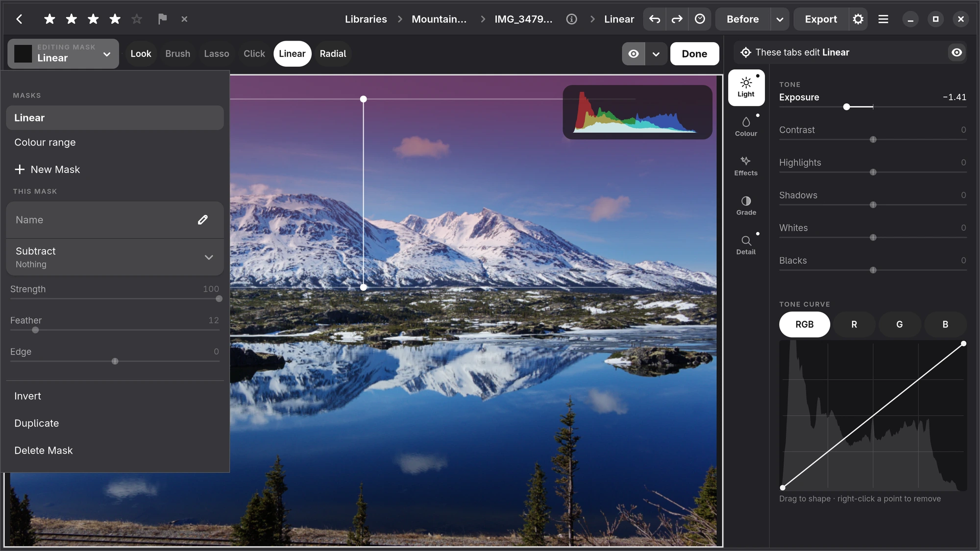This screenshot has width=980, height=551.
Task: Select the R tone curve channel
Action: [x=854, y=324]
